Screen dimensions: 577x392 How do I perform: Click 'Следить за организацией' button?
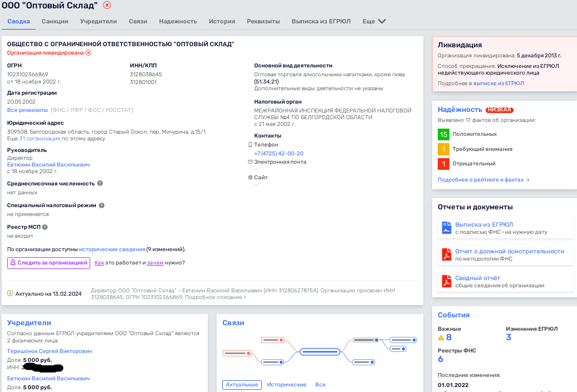click(48, 263)
